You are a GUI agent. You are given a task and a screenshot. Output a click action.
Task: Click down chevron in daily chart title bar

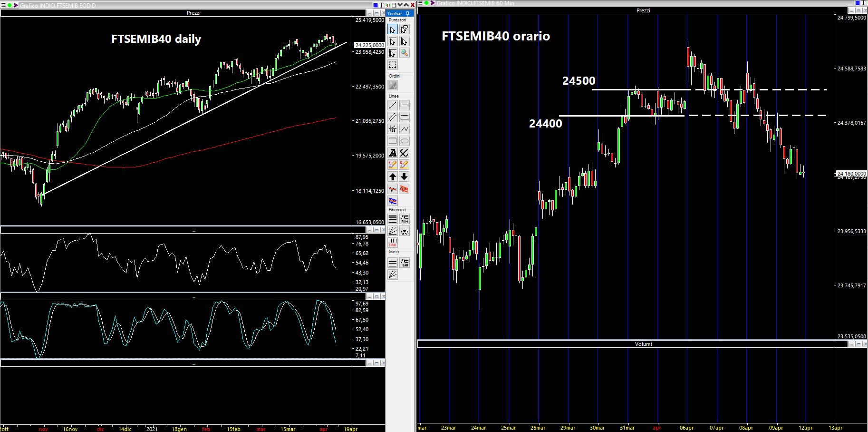coord(400,5)
